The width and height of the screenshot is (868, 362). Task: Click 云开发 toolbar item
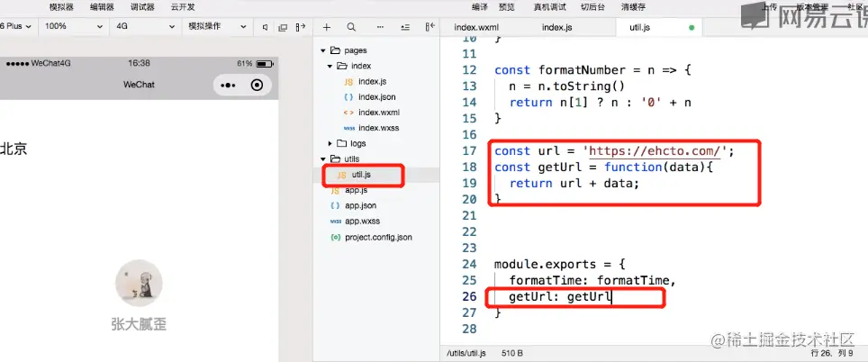(x=183, y=7)
